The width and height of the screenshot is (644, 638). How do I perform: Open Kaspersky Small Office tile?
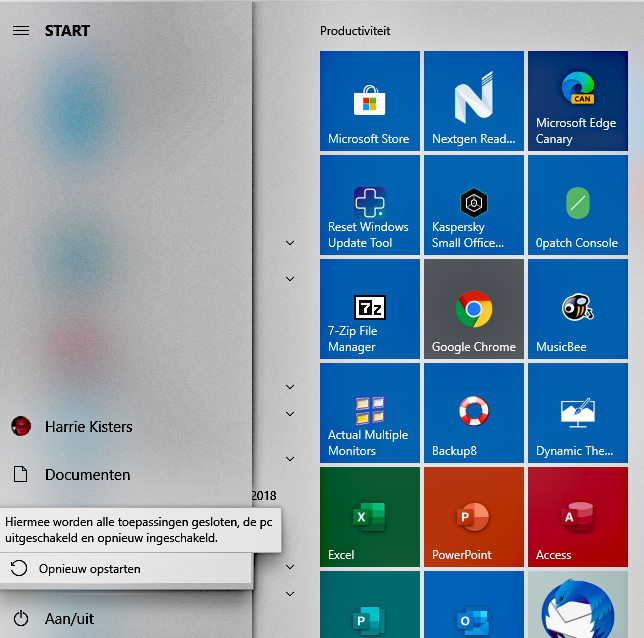(474, 205)
